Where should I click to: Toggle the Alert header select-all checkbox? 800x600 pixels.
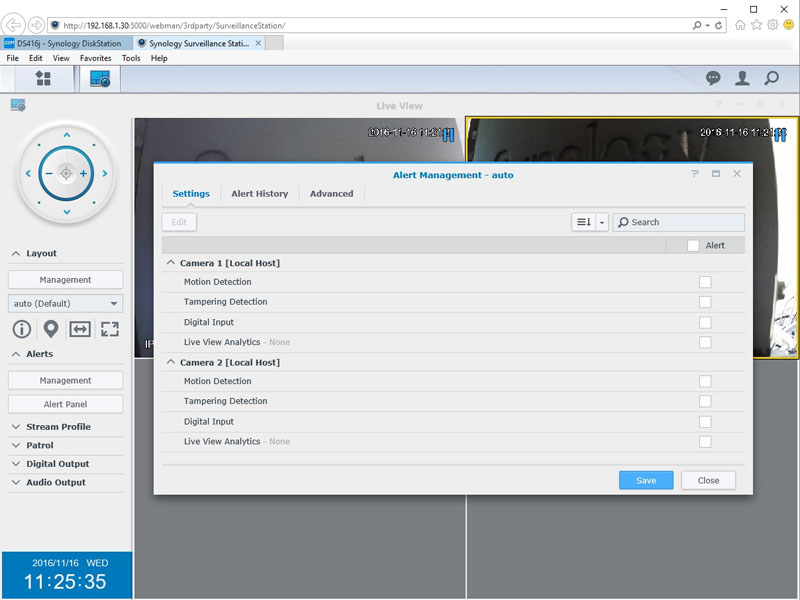[693, 245]
